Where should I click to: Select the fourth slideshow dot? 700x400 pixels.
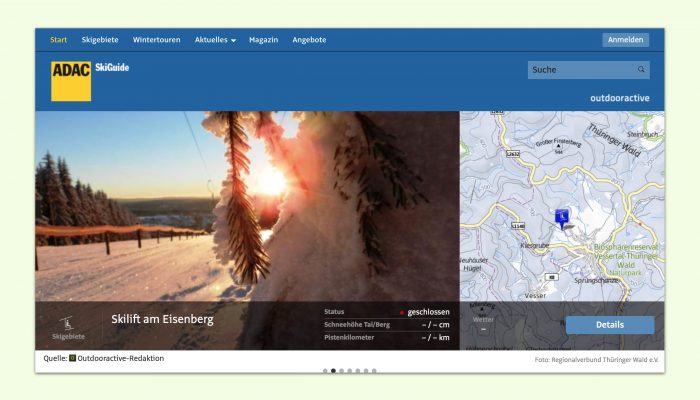pyautogui.click(x=350, y=371)
